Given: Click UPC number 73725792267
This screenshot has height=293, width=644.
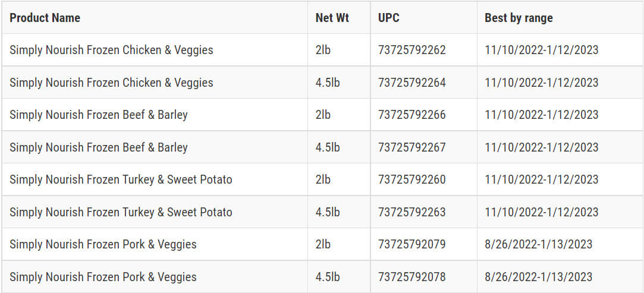Looking at the screenshot, I should [411, 147].
